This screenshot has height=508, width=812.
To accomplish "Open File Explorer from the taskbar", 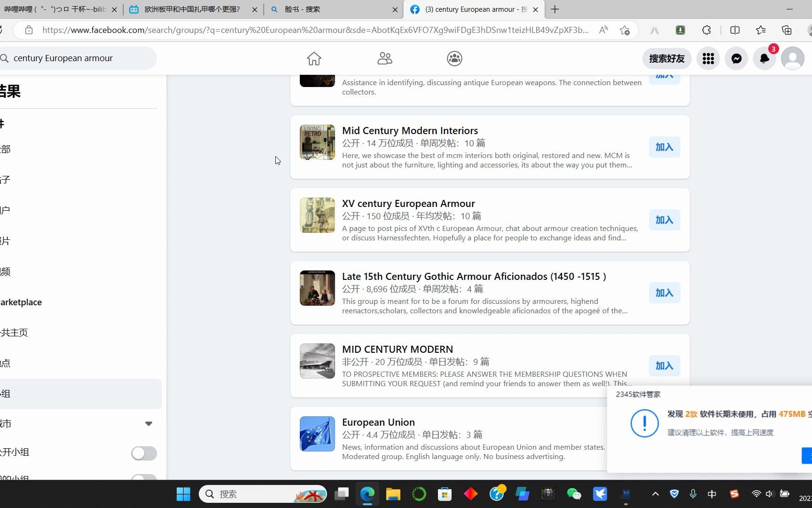I will click(393, 494).
